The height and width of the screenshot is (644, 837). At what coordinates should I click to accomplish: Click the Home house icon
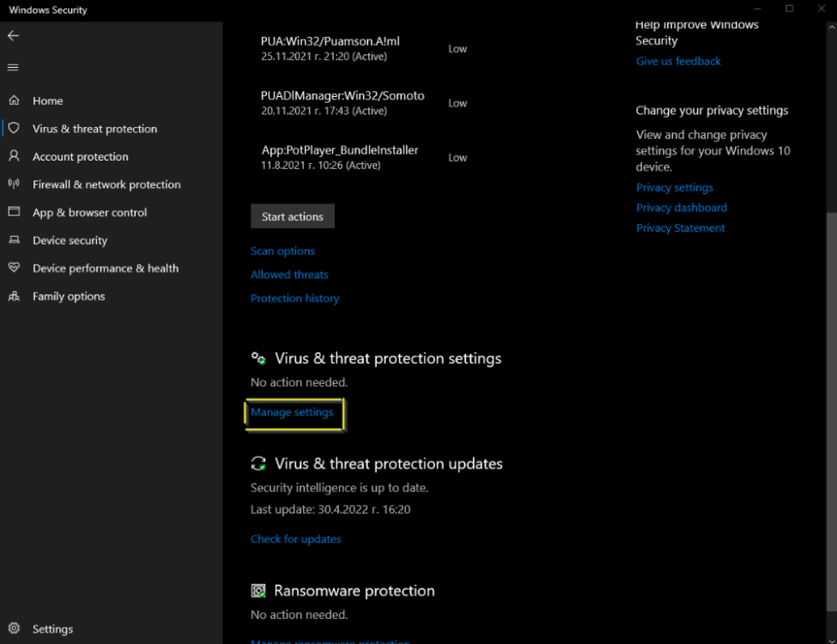pyautogui.click(x=15, y=100)
